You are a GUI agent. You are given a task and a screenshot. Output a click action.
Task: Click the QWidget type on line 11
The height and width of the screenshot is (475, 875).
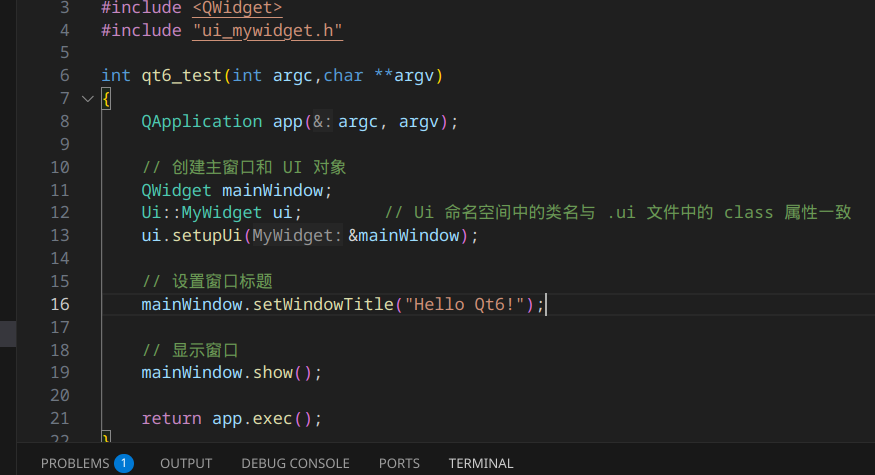[176, 191]
